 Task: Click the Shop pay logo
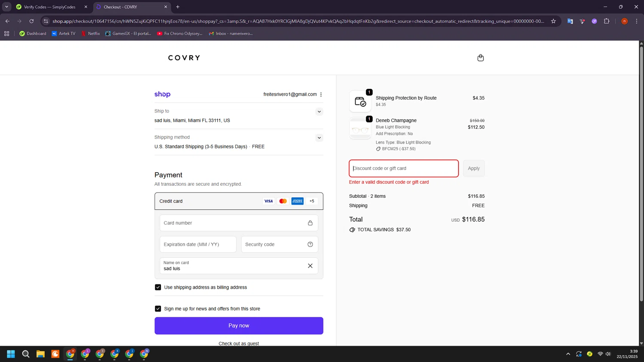click(x=162, y=94)
